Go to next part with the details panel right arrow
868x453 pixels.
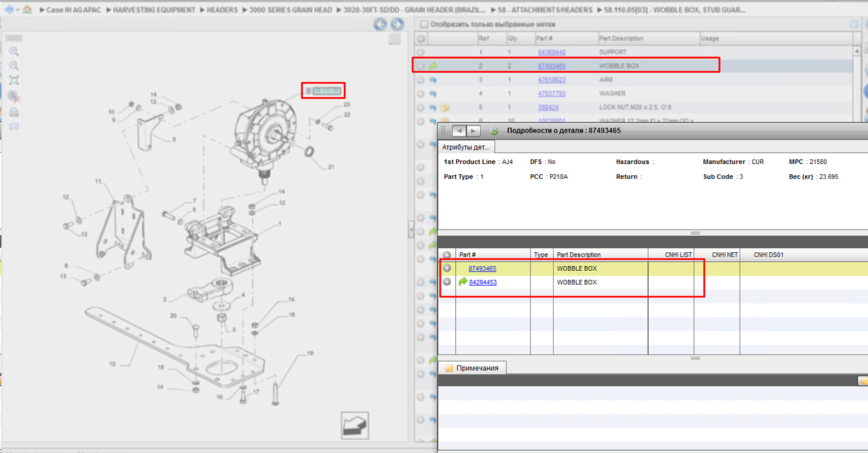[473, 131]
